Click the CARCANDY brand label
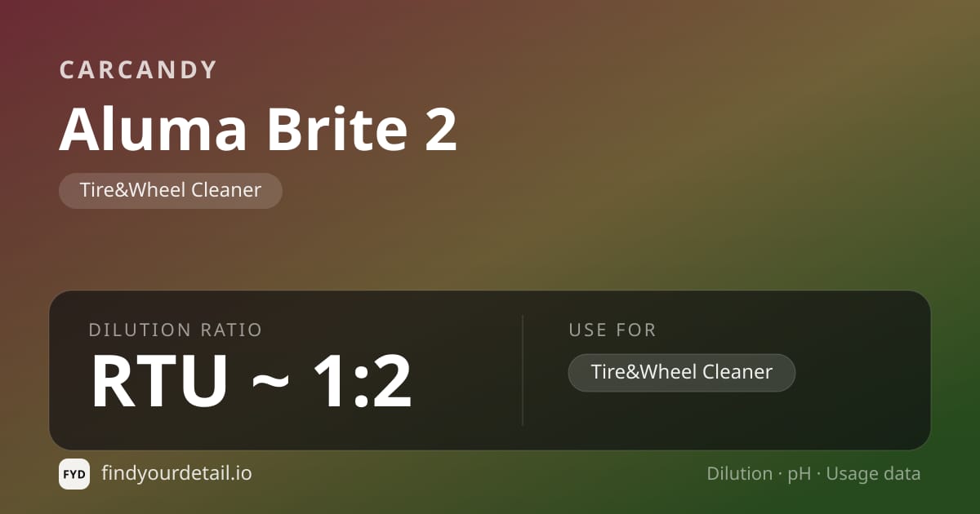This screenshot has width=980, height=514. [x=138, y=70]
